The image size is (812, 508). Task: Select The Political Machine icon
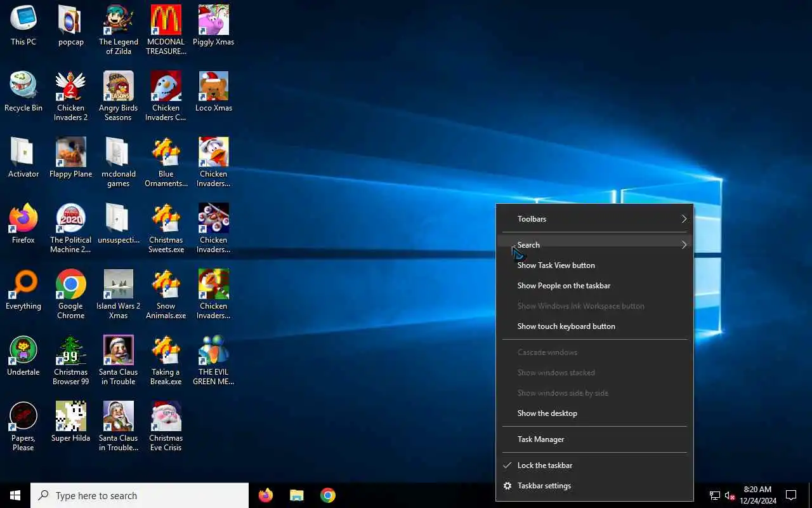coord(71,228)
